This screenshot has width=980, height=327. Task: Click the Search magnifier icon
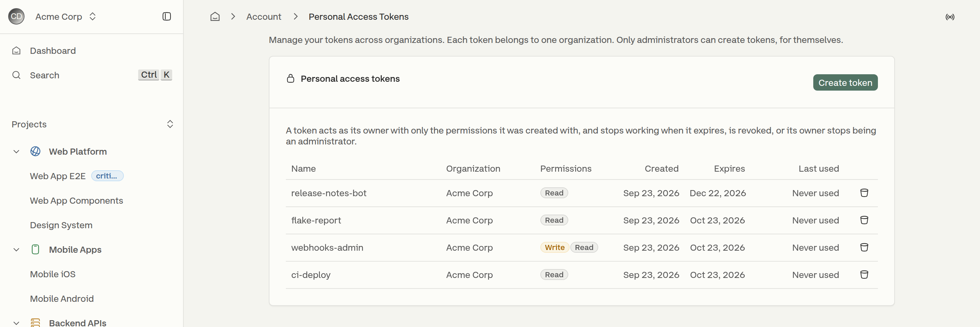(x=16, y=75)
